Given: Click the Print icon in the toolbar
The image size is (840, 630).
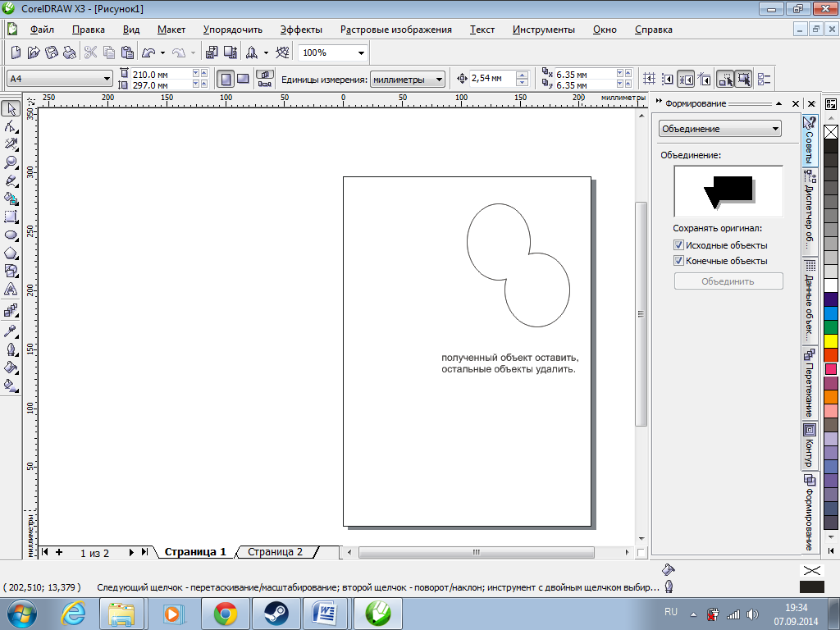Looking at the screenshot, I should click(x=70, y=52).
